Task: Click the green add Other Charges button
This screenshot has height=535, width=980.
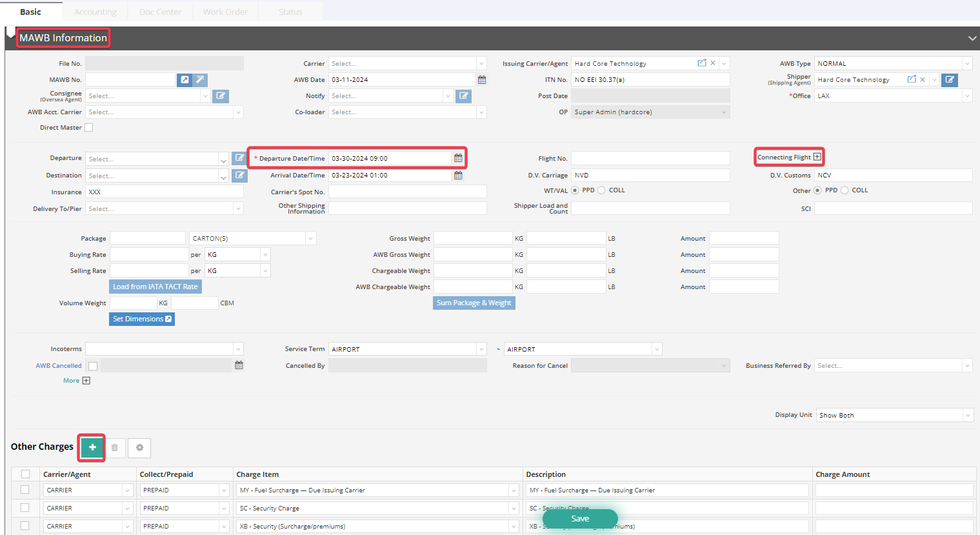Action: (92, 447)
